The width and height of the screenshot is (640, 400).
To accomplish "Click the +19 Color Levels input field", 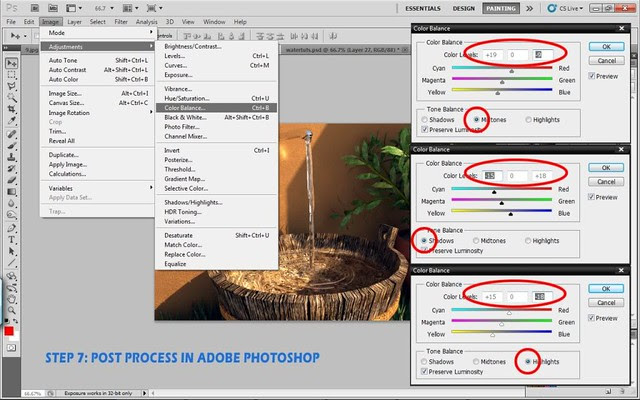I will point(493,55).
